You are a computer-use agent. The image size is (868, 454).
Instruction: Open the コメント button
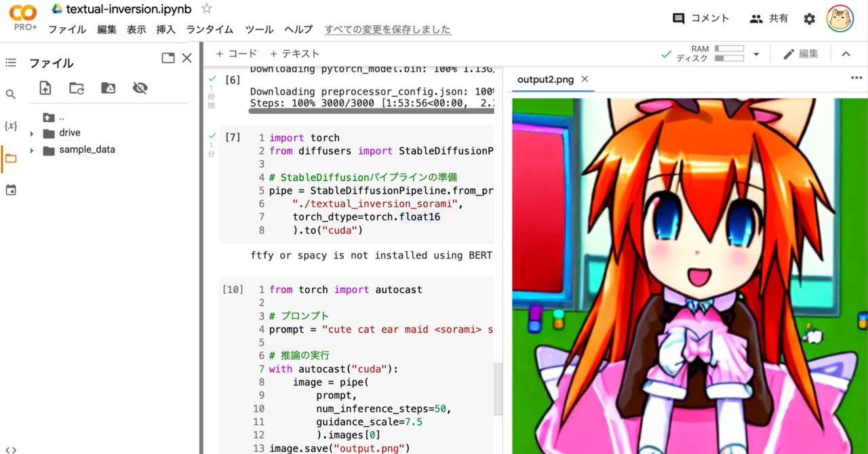(701, 18)
